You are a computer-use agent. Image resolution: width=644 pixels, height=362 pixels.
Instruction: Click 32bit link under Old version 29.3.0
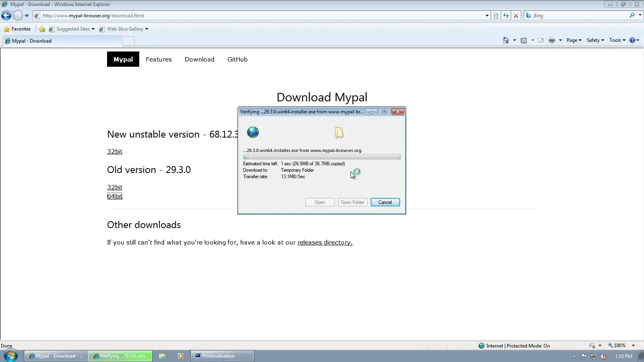115,187
